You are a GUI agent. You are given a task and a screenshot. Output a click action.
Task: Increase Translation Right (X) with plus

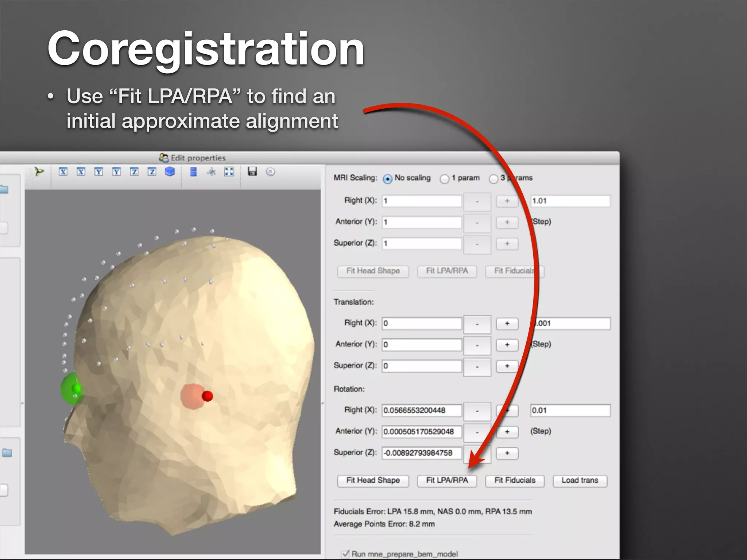point(507,323)
